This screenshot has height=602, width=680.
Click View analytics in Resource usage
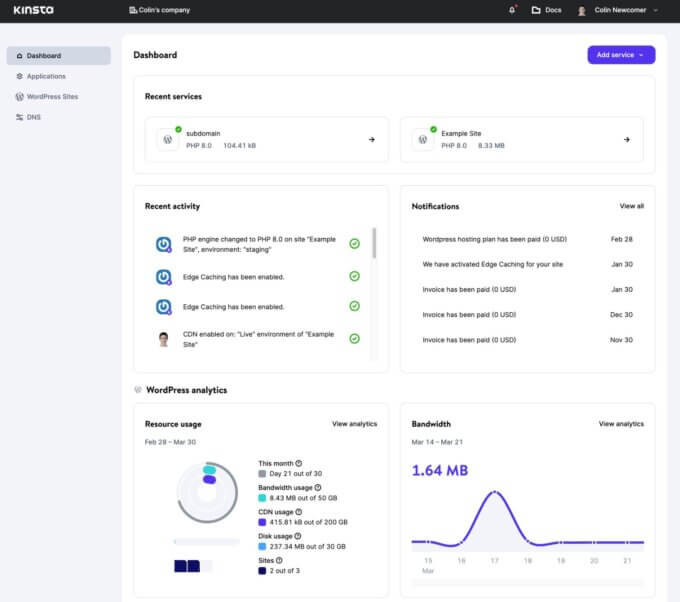coord(354,424)
